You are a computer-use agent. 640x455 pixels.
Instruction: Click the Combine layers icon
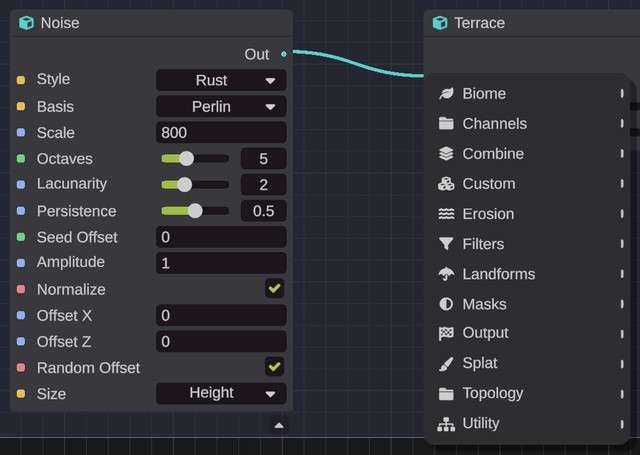point(446,153)
